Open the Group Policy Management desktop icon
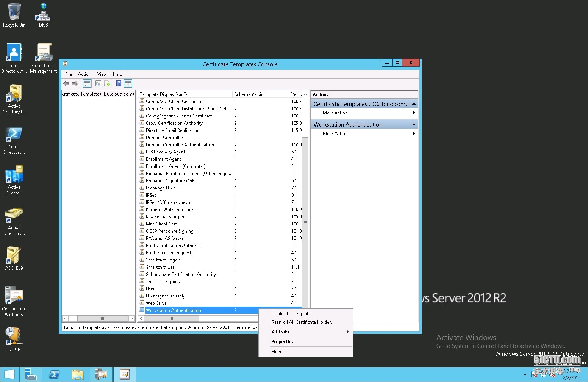 44,58
